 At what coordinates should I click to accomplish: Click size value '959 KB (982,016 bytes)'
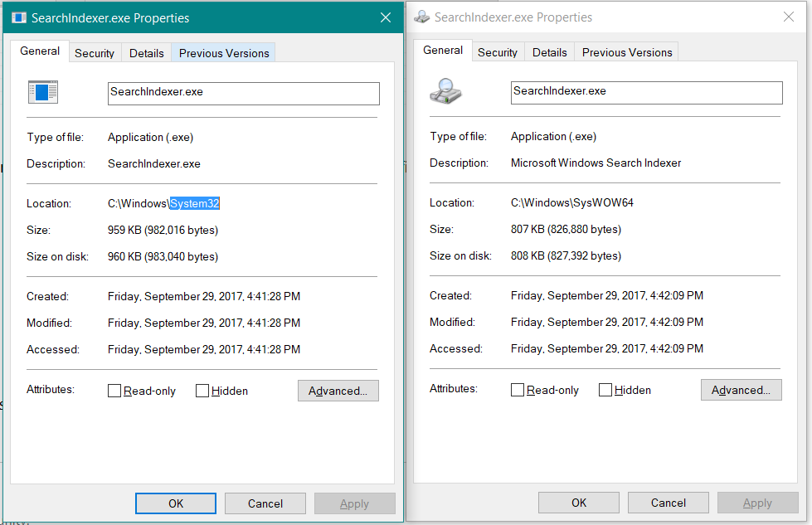163,230
